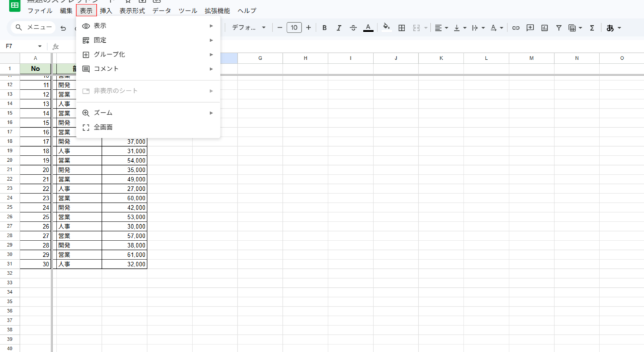Close the open 表示 menu in menu bar
644x352 pixels.
pos(86,11)
